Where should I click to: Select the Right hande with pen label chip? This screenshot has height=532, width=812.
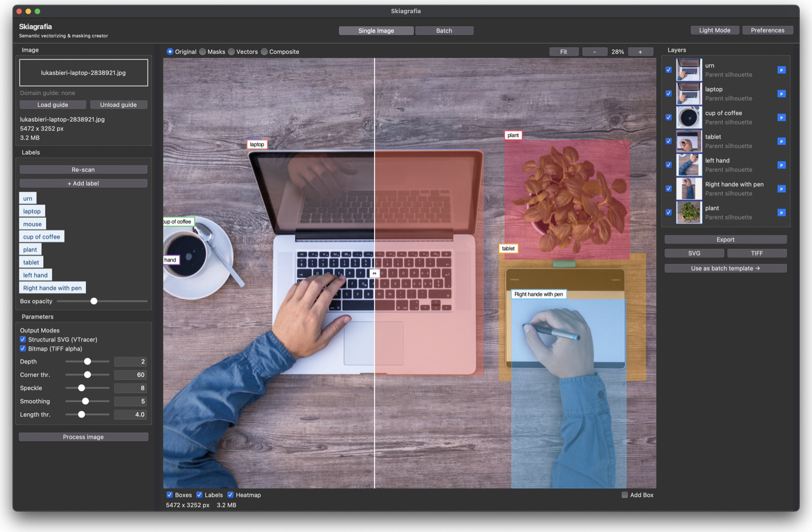(52, 288)
